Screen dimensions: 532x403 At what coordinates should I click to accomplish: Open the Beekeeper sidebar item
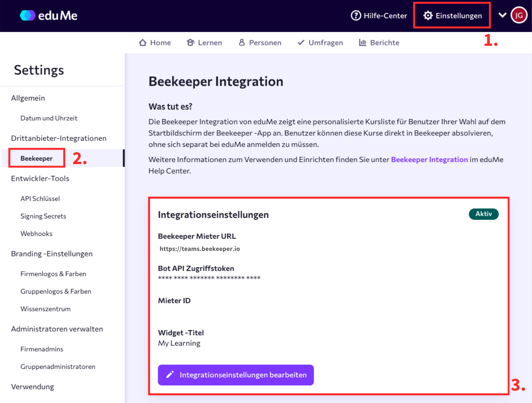tap(37, 158)
